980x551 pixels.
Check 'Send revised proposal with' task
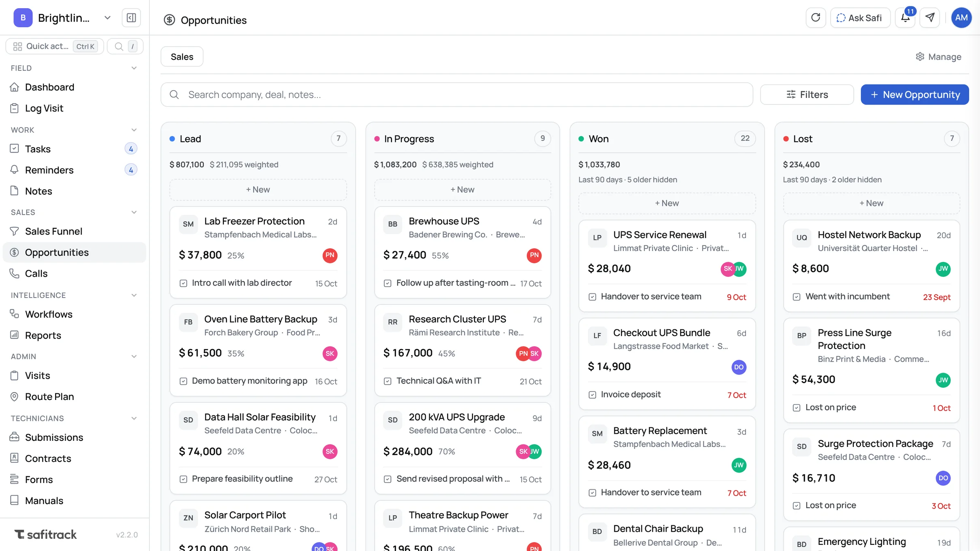pyautogui.click(x=388, y=479)
